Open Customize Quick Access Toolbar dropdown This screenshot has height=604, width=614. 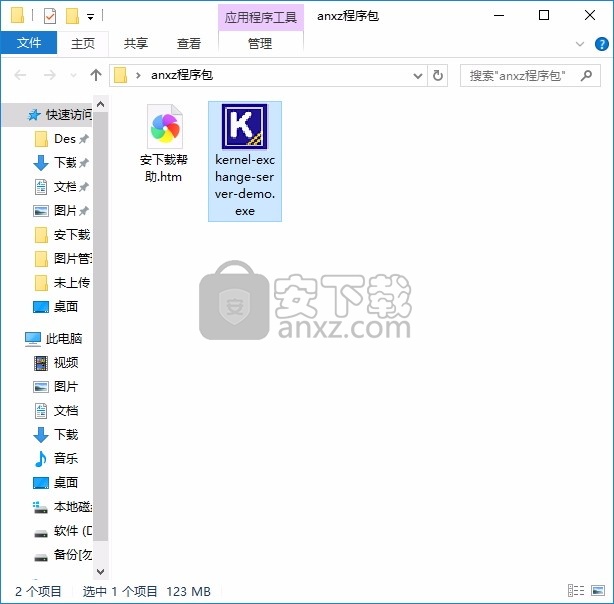[x=90, y=16]
